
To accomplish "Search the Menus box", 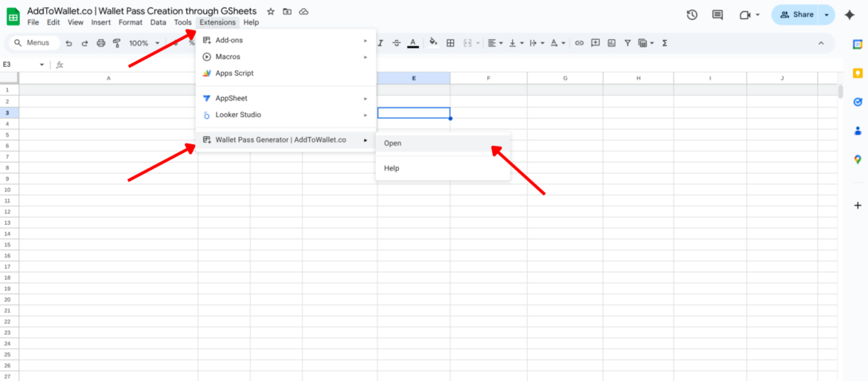I will 34,42.
